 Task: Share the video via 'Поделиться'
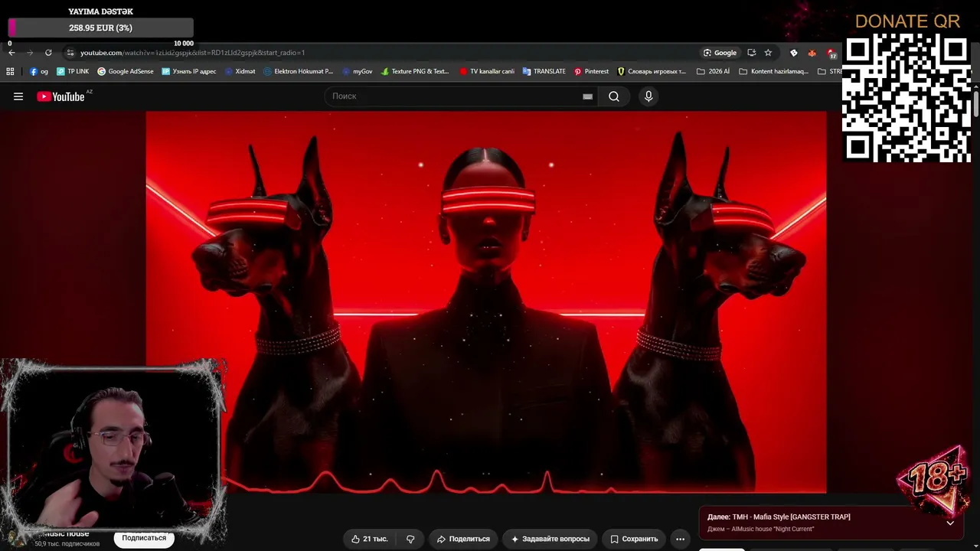(x=462, y=539)
